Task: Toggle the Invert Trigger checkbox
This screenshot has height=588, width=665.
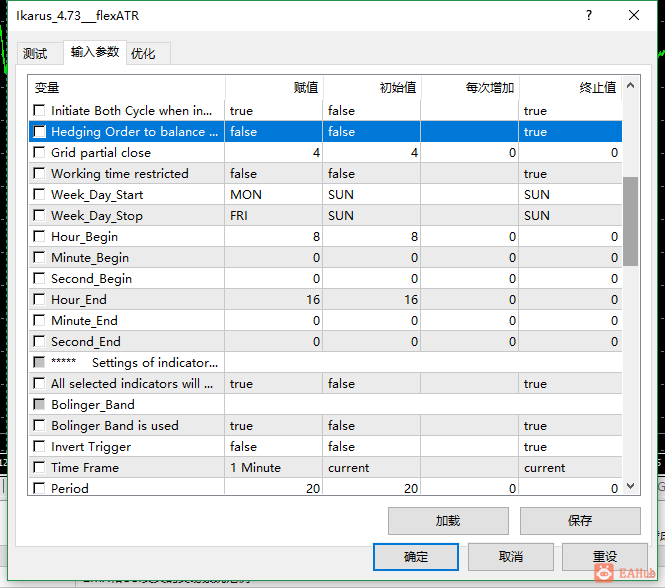Action: (39, 446)
